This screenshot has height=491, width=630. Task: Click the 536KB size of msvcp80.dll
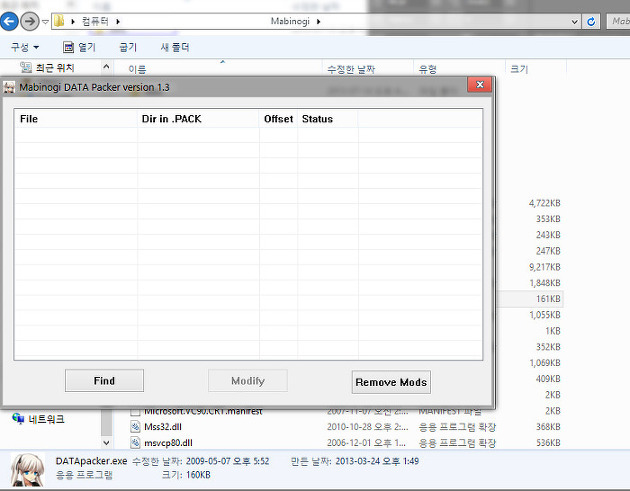(x=548, y=443)
